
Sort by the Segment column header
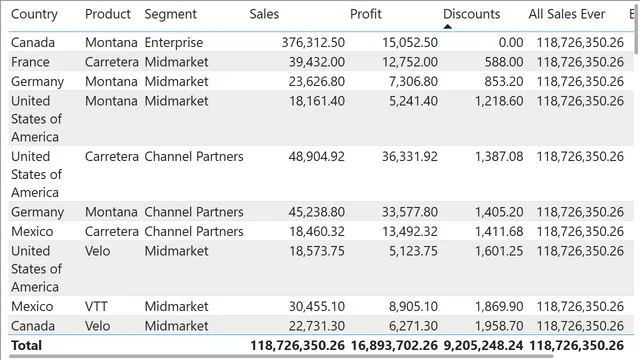[x=171, y=14]
